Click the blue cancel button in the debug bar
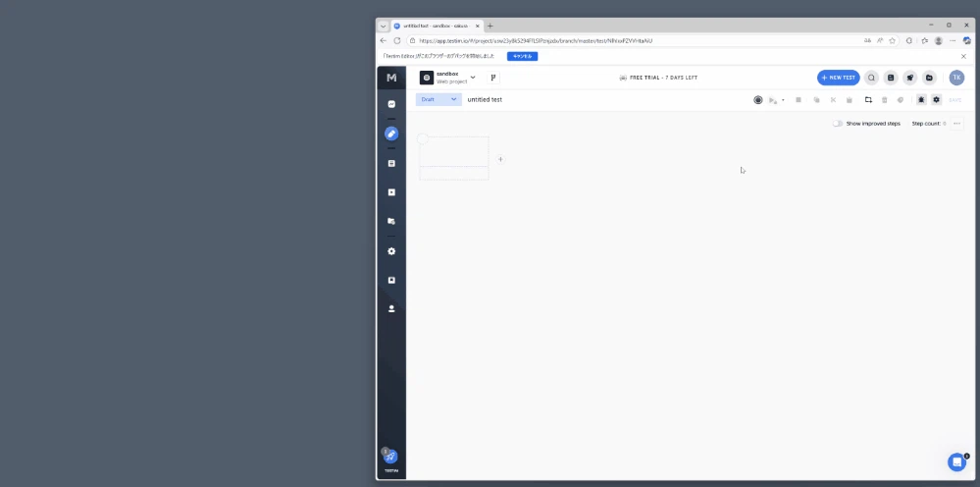The image size is (980, 487). [x=523, y=56]
